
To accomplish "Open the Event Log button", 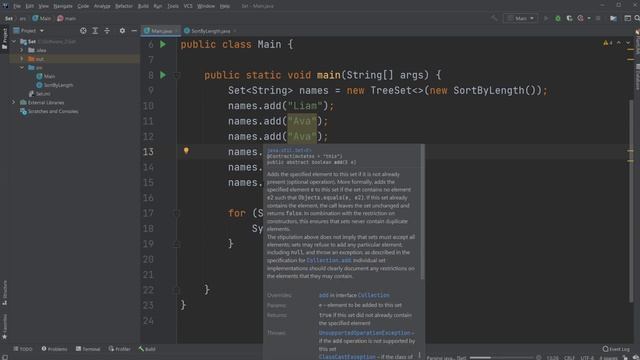I will [616, 349].
